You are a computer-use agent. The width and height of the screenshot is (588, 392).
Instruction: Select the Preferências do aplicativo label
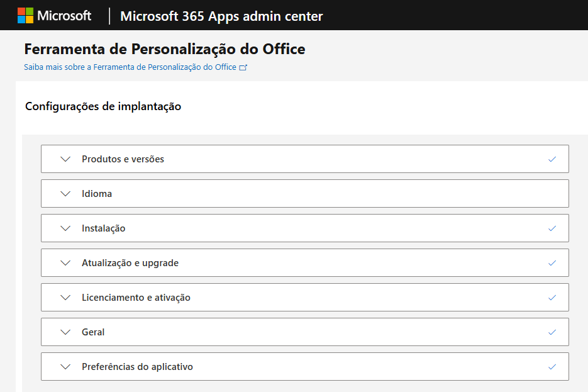coord(137,366)
